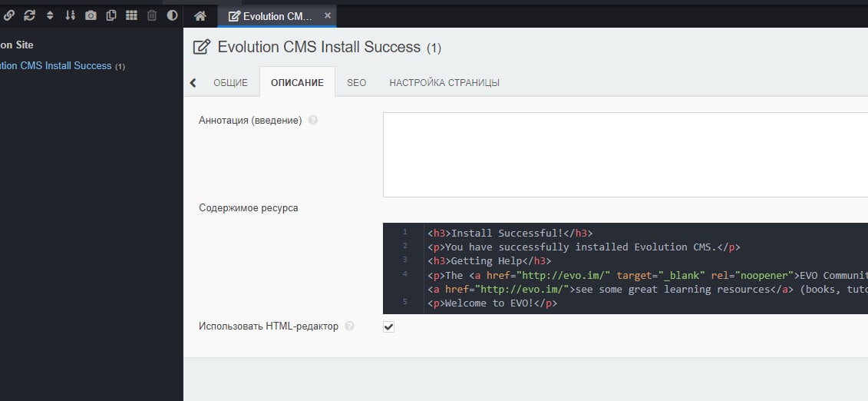Click the grid icon in tree toolbar
The height and width of the screenshot is (401, 868).
point(131,15)
